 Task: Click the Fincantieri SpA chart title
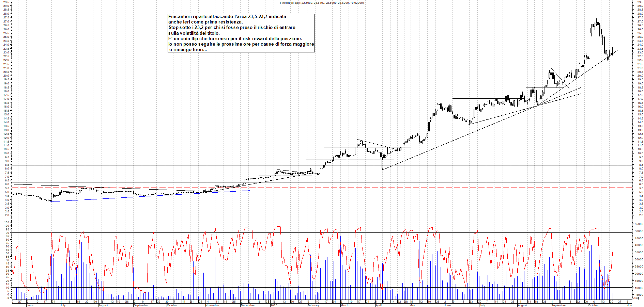point(322,3)
